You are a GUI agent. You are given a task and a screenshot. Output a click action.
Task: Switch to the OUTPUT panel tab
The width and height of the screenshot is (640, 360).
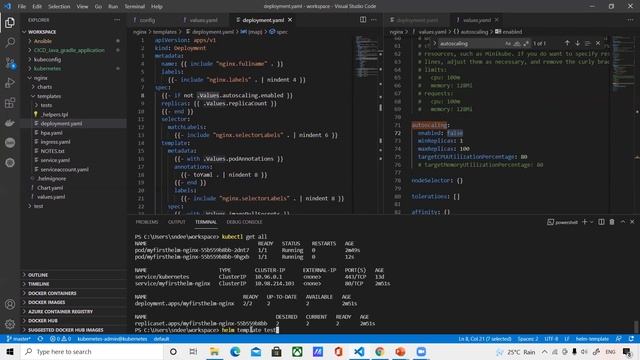(x=177, y=222)
